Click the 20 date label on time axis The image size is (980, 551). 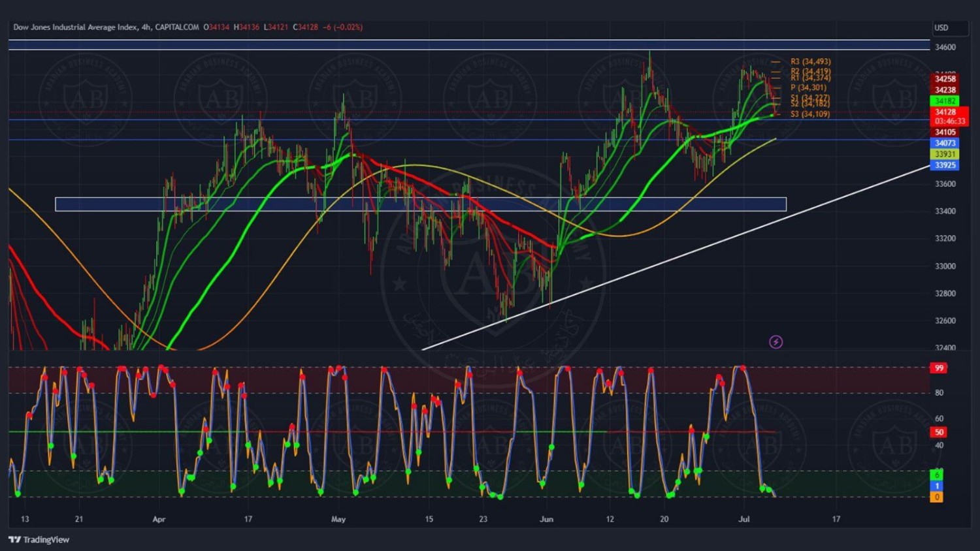point(664,520)
